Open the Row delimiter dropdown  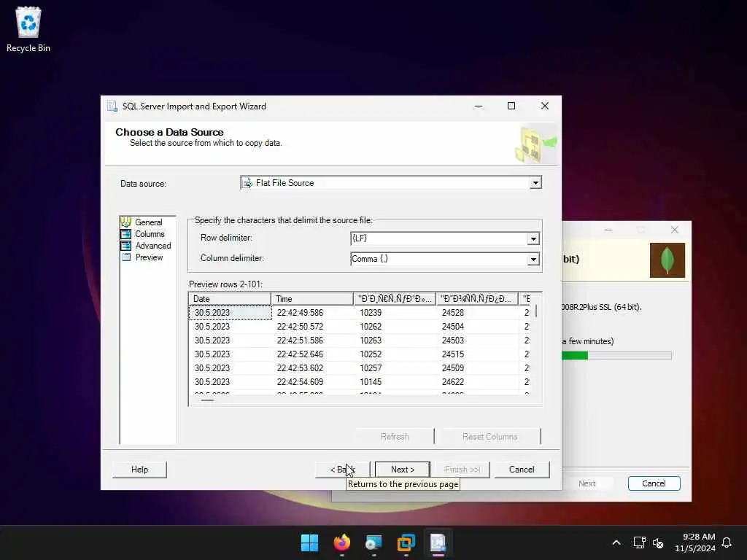pyautogui.click(x=533, y=238)
